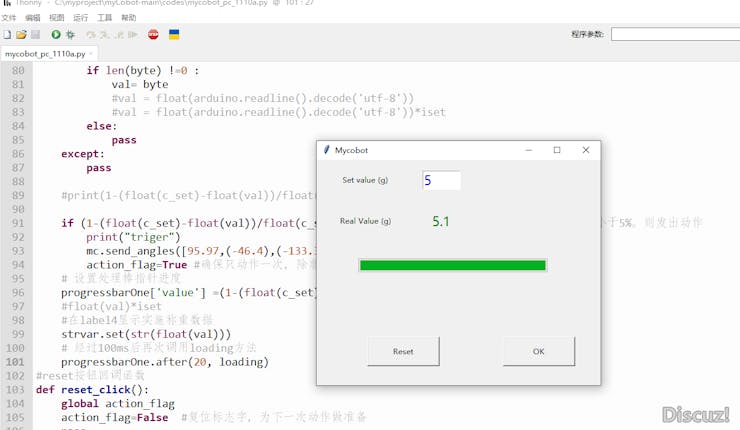Screen dimensions: 740x430
Task: Start debugging with the bug icon
Action: 70,34
